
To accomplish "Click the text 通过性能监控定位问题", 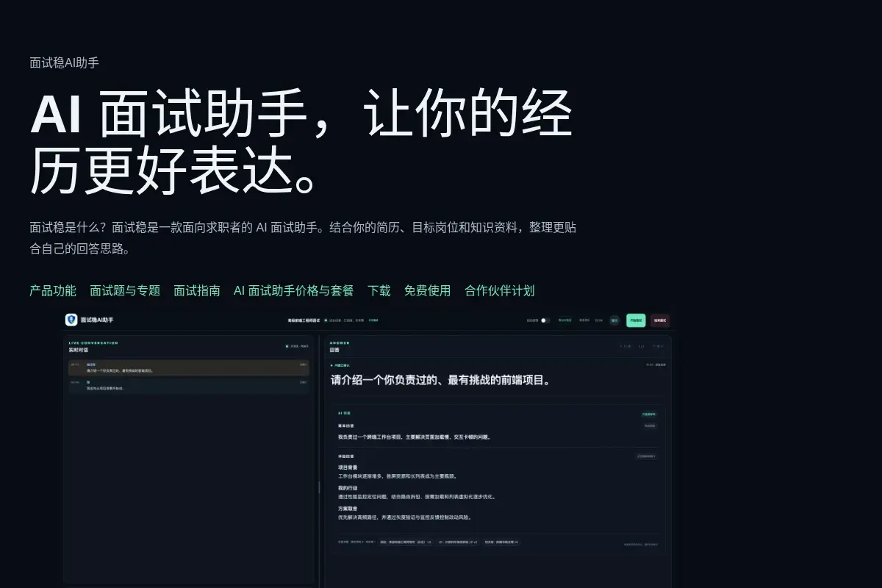I will [x=417, y=496].
